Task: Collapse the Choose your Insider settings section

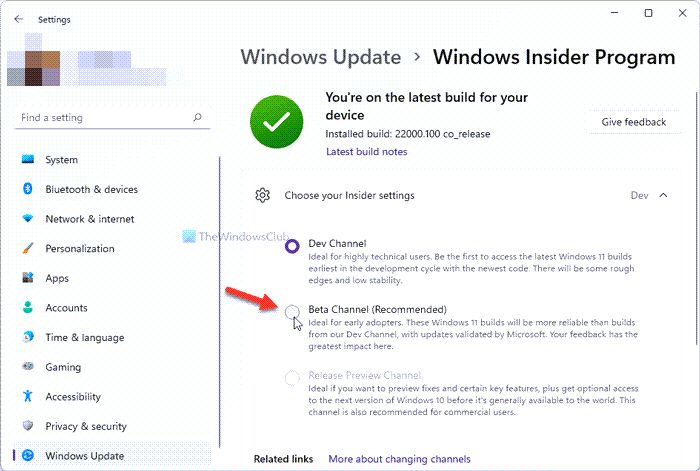Action: pyautogui.click(x=663, y=195)
